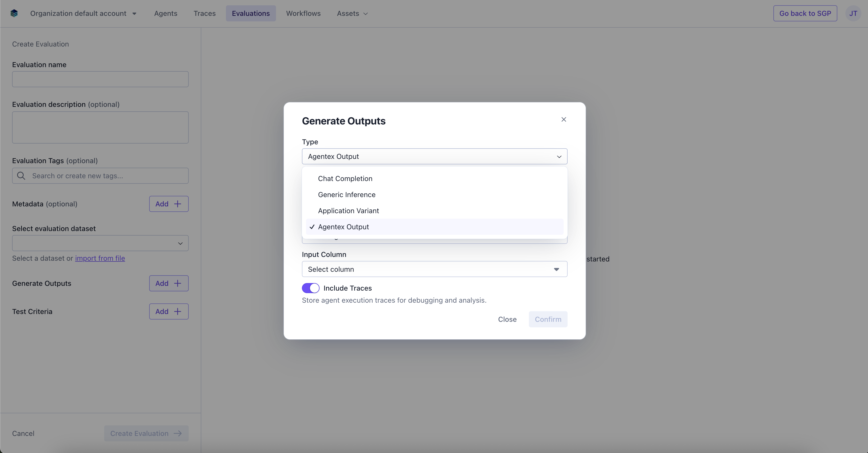Open the JT user avatar menu

point(853,13)
